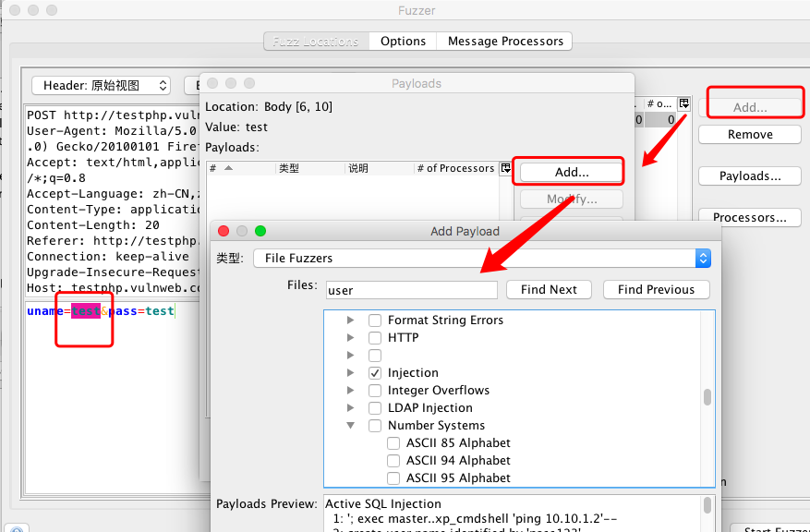Click the Find Previous button

[656, 290]
